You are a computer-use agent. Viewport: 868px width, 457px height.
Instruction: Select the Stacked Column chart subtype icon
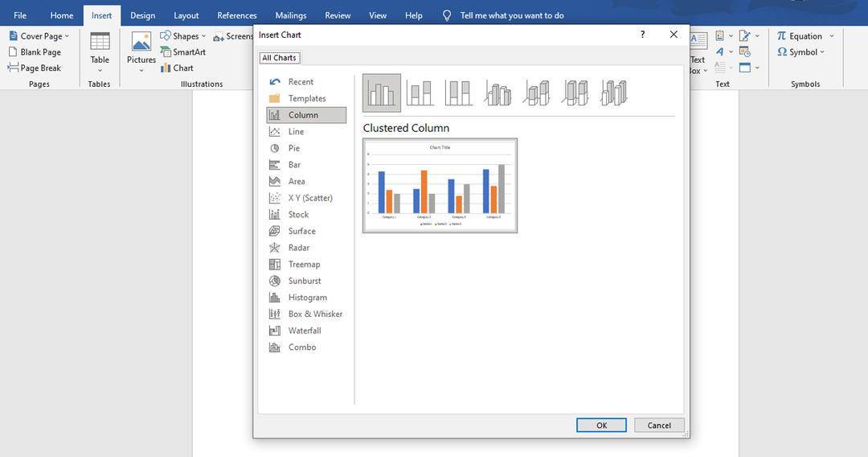420,93
